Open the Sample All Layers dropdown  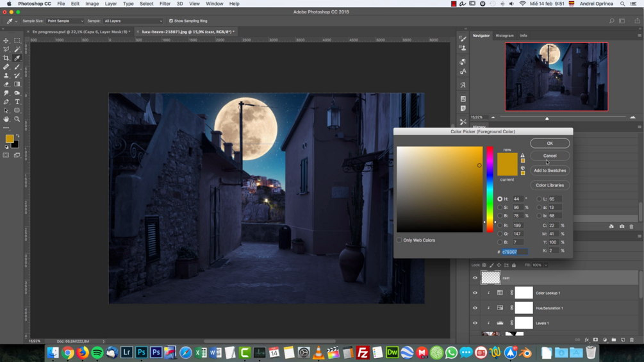click(x=133, y=21)
